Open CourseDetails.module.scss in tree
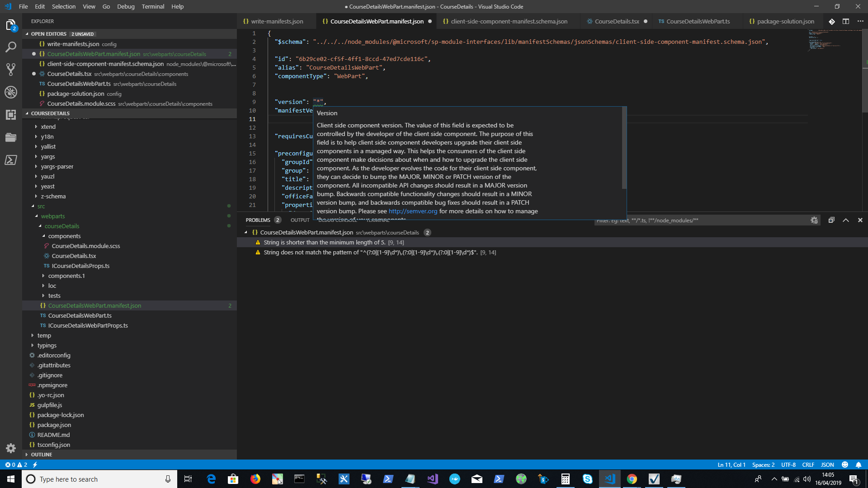The width and height of the screenshot is (868, 488). [x=85, y=246]
